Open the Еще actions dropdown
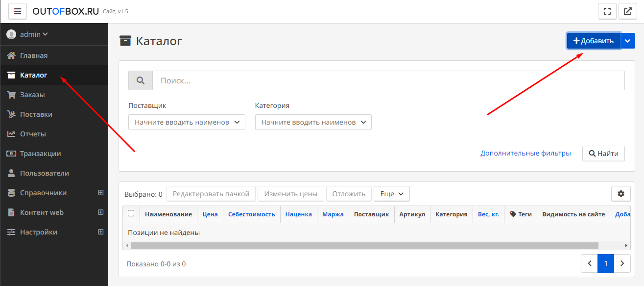This screenshot has height=286, width=644. [x=392, y=194]
